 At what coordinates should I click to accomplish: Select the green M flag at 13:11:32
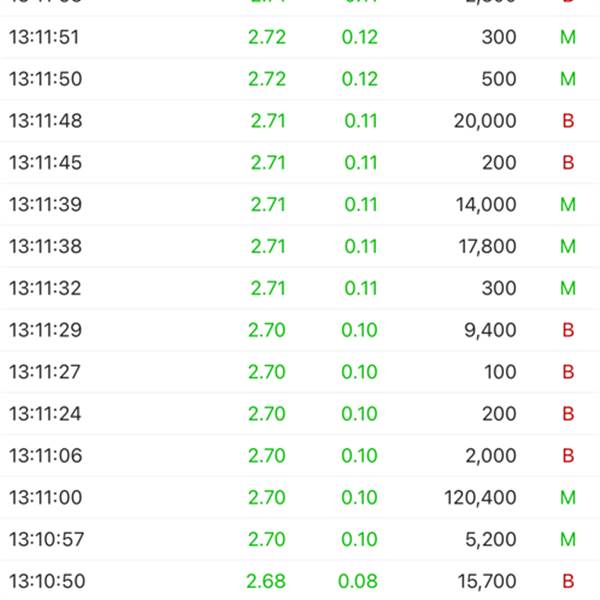pos(568,288)
